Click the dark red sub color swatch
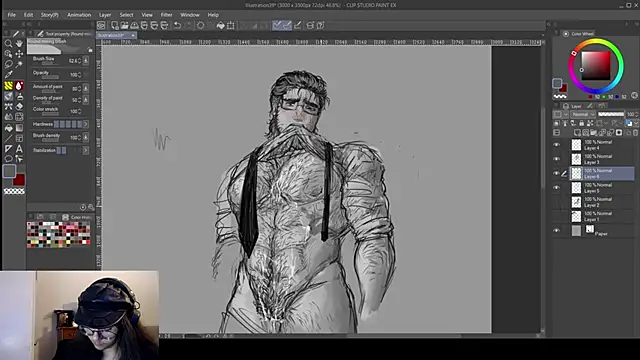 [20, 180]
